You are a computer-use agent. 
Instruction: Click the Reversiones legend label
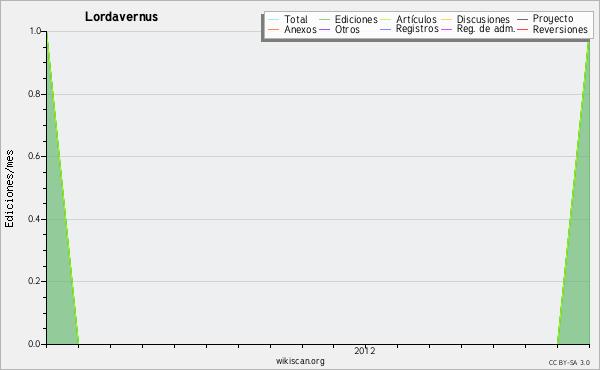(560, 29)
